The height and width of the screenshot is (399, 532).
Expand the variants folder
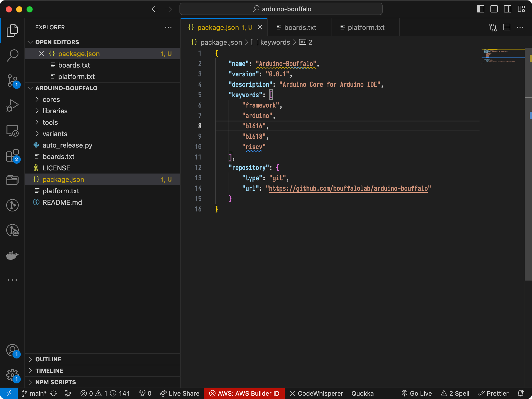103,134
